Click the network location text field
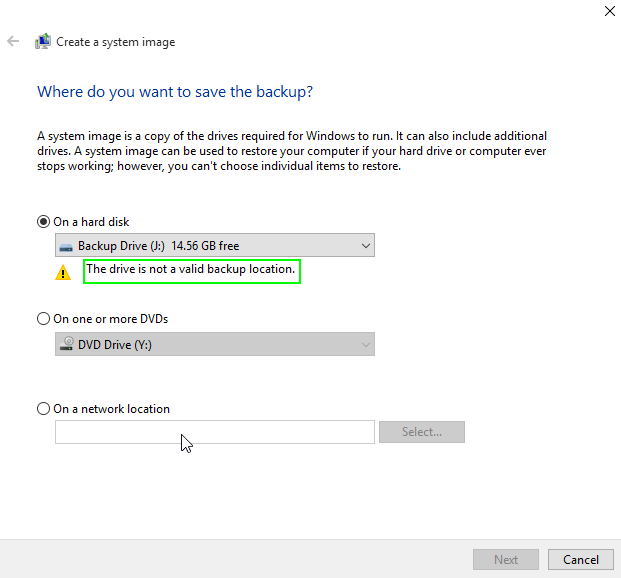Image resolution: width=621 pixels, height=578 pixels. [x=214, y=432]
